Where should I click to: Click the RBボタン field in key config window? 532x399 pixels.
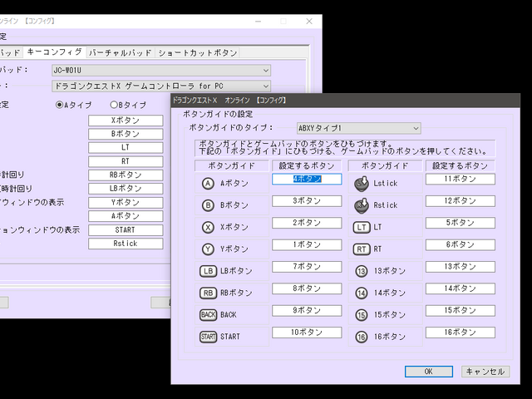pyautogui.click(x=126, y=175)
